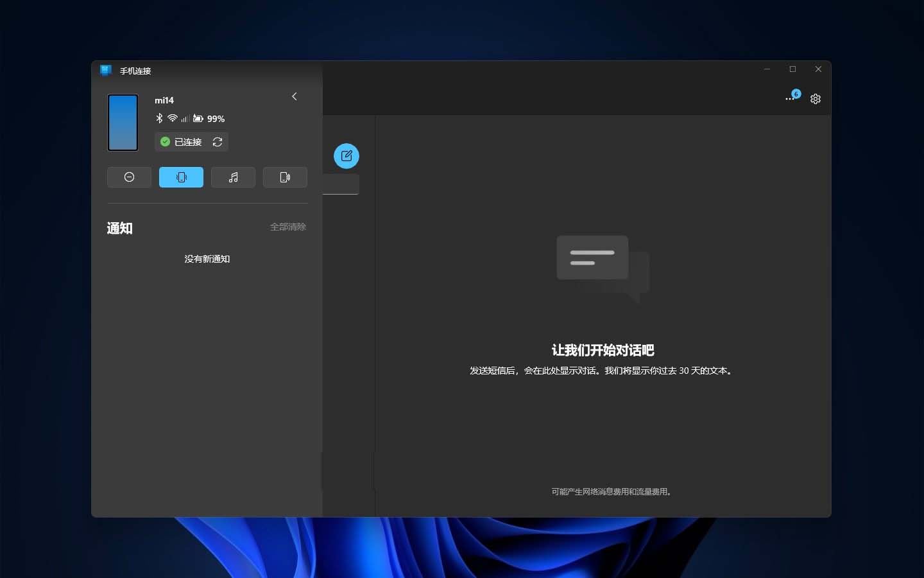Click the message search field
This screenshot has height=578, width=924.
(341, 184)
